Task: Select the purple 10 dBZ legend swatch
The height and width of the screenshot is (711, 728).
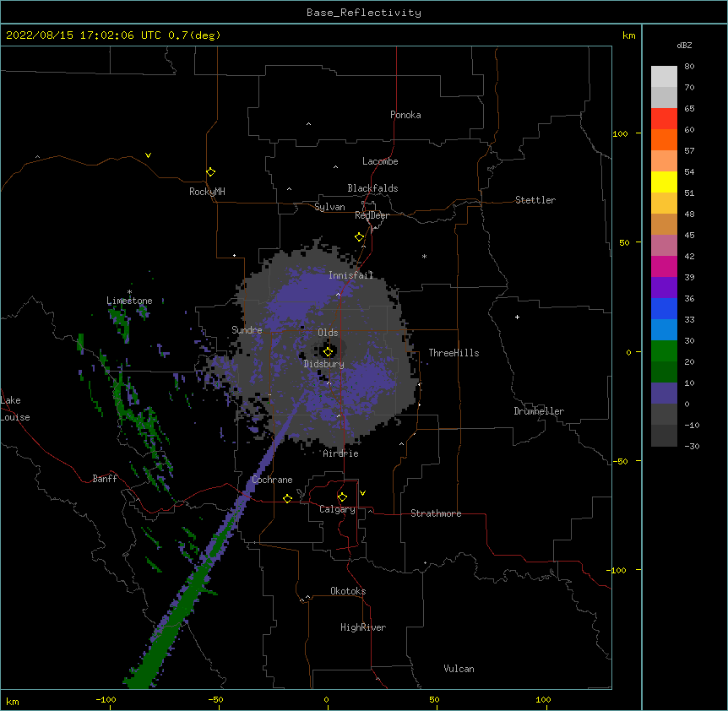Action: pyautogui.click(x=664, y=393)
